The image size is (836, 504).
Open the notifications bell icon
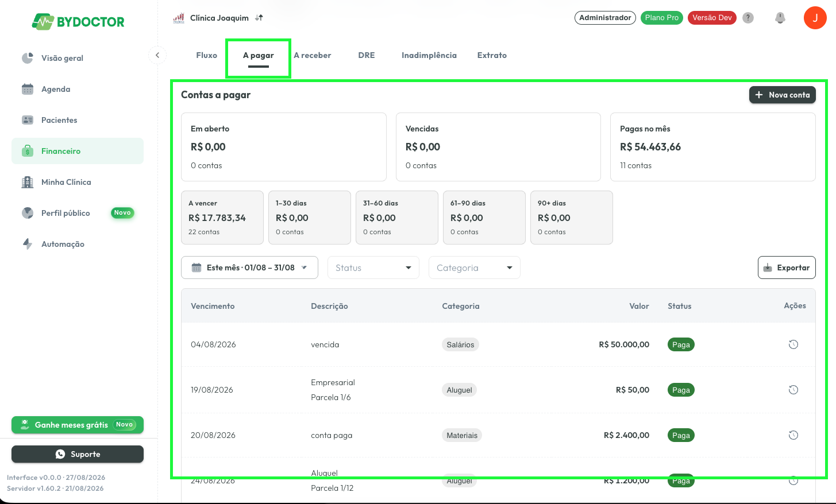pos(780,18)
